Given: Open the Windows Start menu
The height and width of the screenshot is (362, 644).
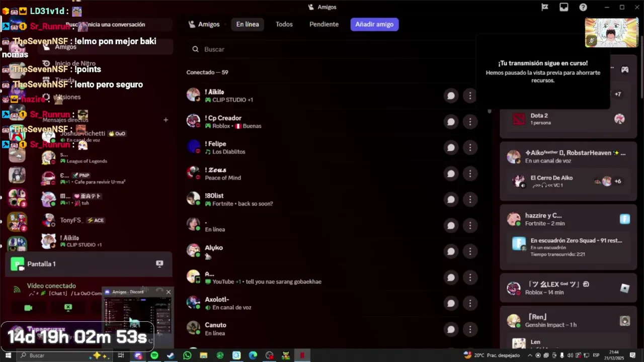Looking at the screenshot, I should point(8,355).
